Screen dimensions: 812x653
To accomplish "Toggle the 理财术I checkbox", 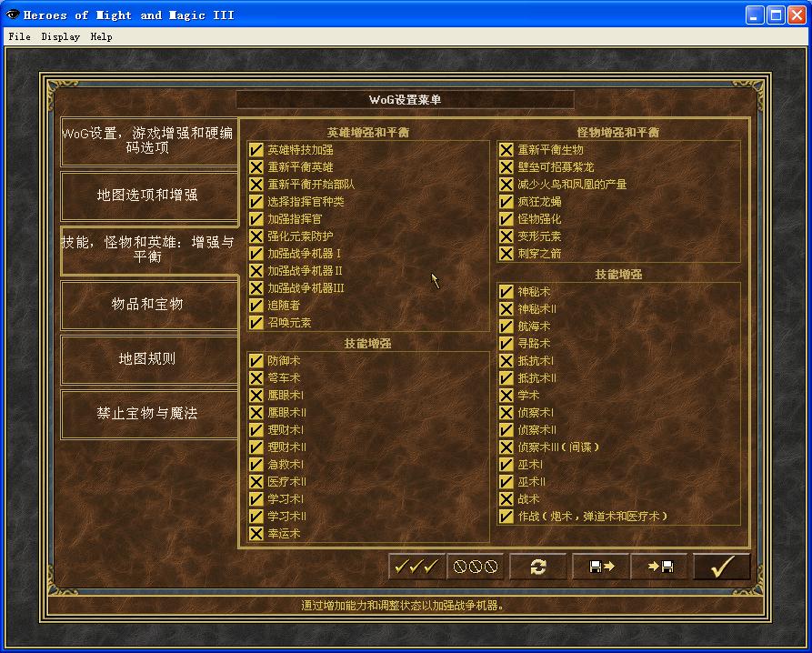I will coord(256,430).
